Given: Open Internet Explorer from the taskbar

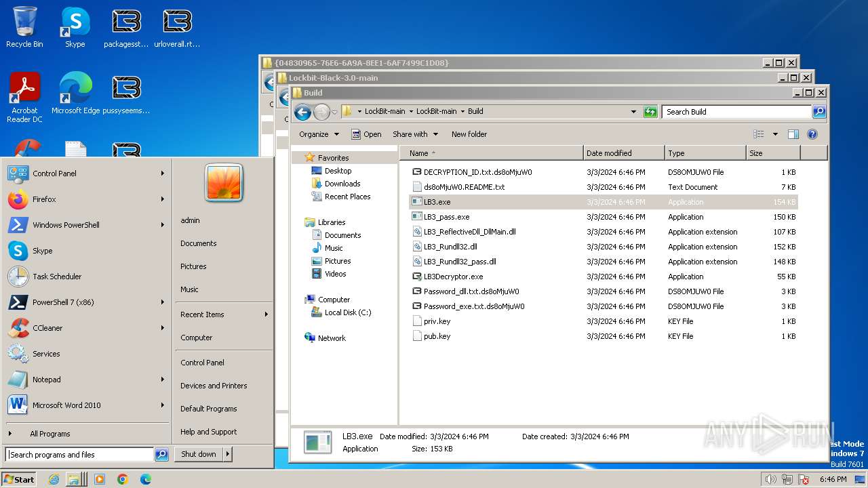Looking at the screenshot, I should 54,479.
